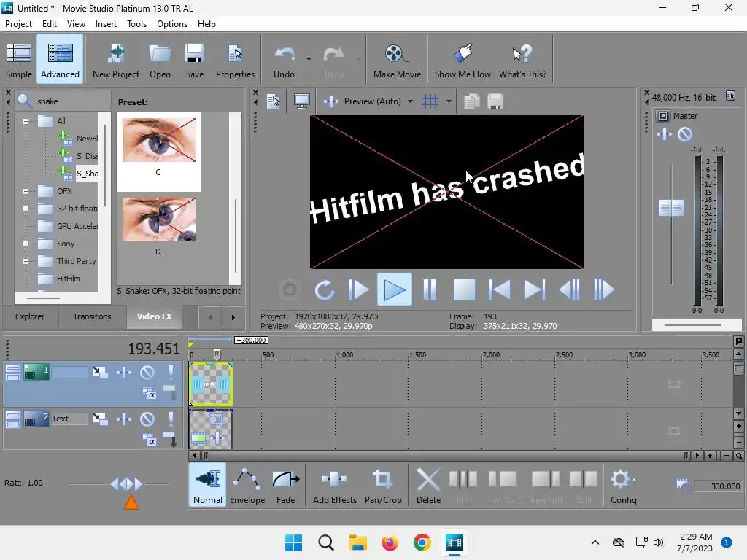
Task: Show next tabs with right arrow
Action: point(233,317)
